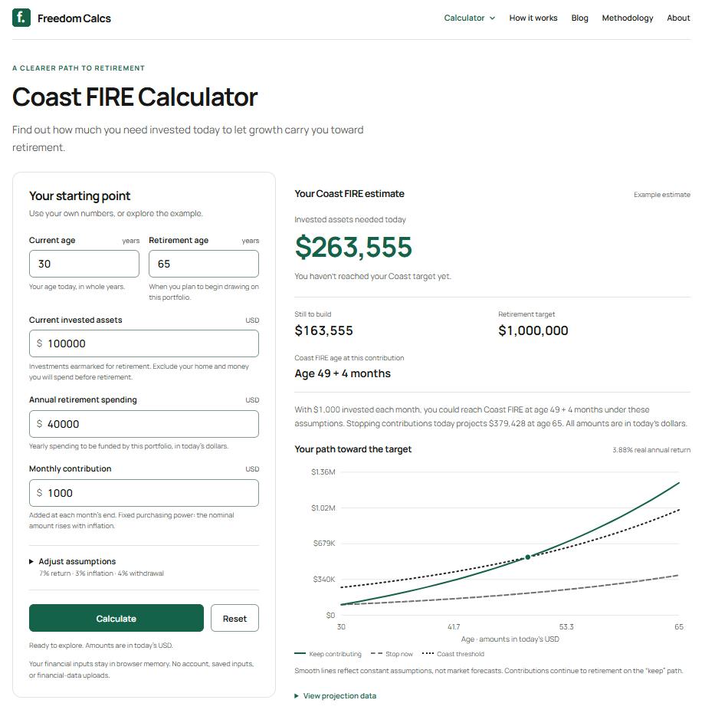
Task: Open the How it works page
Action: pos(533,18)
